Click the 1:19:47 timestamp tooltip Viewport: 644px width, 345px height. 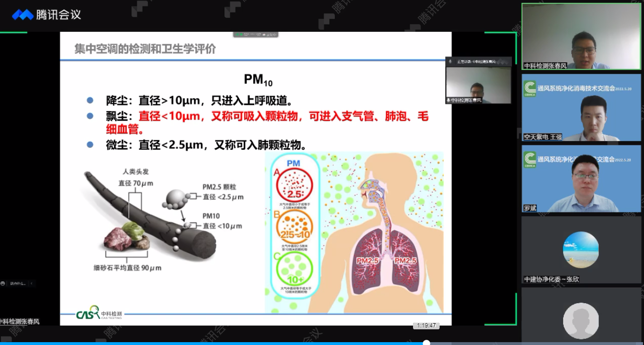pos(426,326)
